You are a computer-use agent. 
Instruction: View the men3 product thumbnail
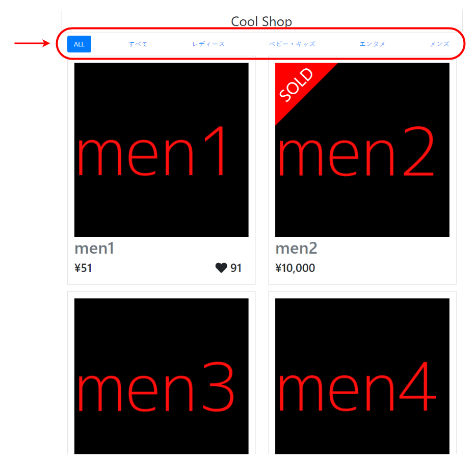tap(161, 376)
